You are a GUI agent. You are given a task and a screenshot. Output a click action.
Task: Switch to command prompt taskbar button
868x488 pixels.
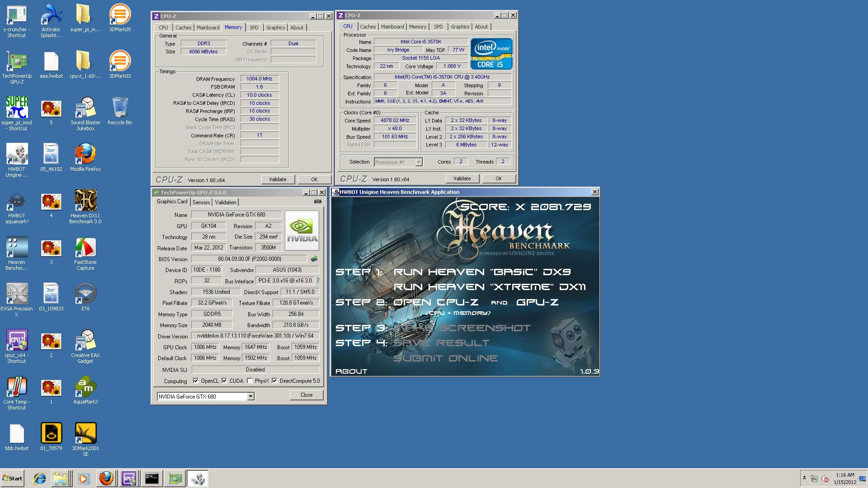pyautogui.click(x=152, y=479)
